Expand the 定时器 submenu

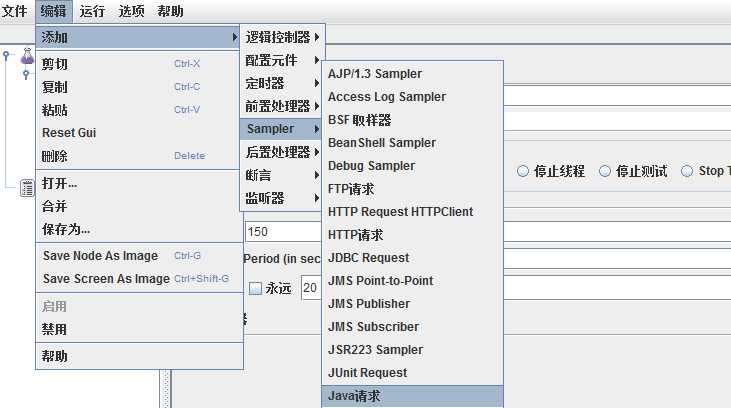pos(282,83)
